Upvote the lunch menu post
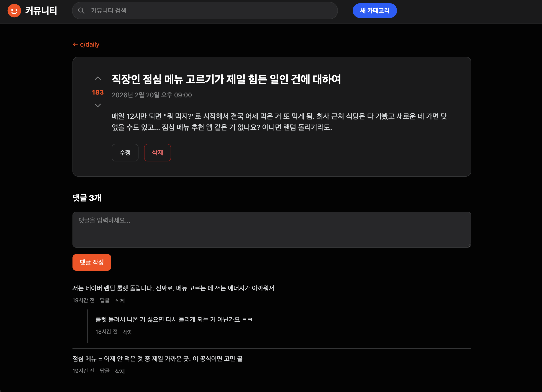The height and width of the screenshot is (392, 542). click(x=97, y=78)
